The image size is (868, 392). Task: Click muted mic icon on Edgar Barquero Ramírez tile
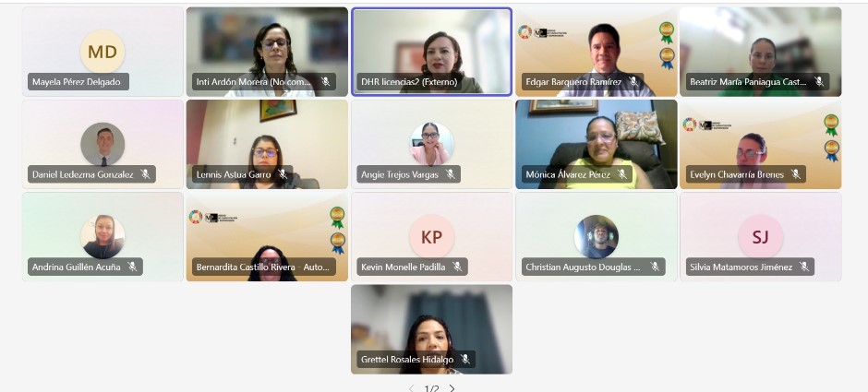633,82
